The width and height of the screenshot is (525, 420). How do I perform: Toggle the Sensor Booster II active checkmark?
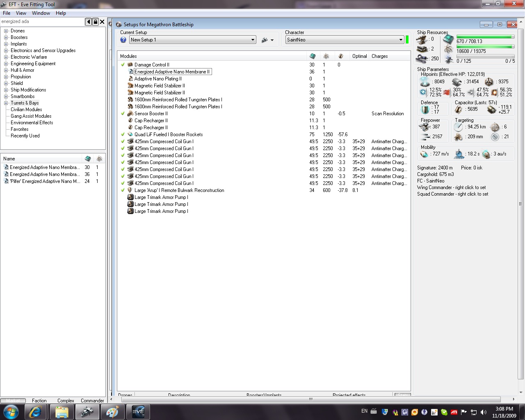coord(123,114)
